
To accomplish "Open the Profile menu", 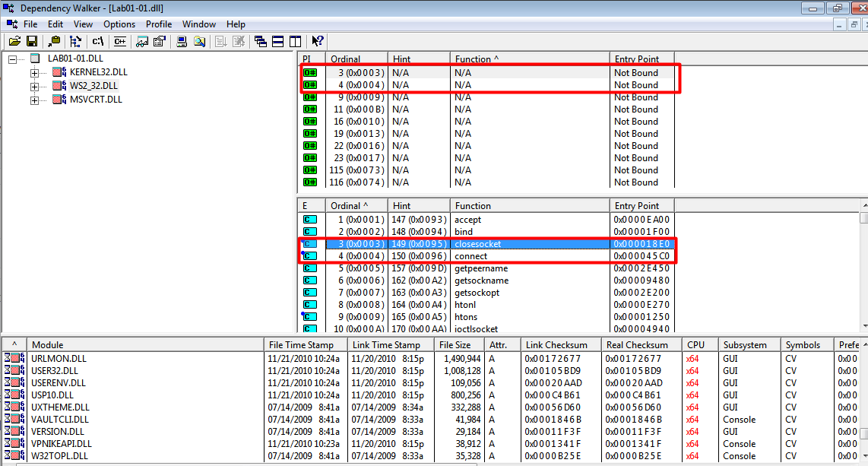I will click(158, 24).
